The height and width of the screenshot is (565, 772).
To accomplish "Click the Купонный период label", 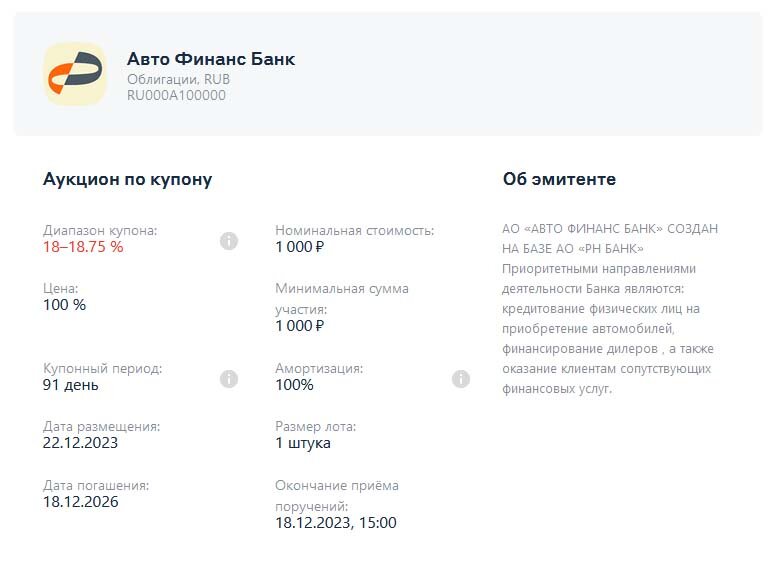I will click(x=102, y=368).
